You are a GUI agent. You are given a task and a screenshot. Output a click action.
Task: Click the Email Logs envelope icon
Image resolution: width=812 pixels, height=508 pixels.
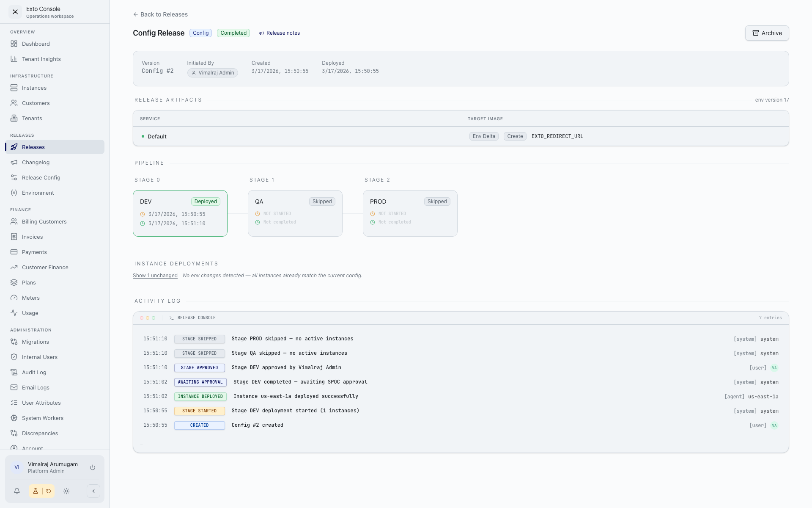pos(14,388)
